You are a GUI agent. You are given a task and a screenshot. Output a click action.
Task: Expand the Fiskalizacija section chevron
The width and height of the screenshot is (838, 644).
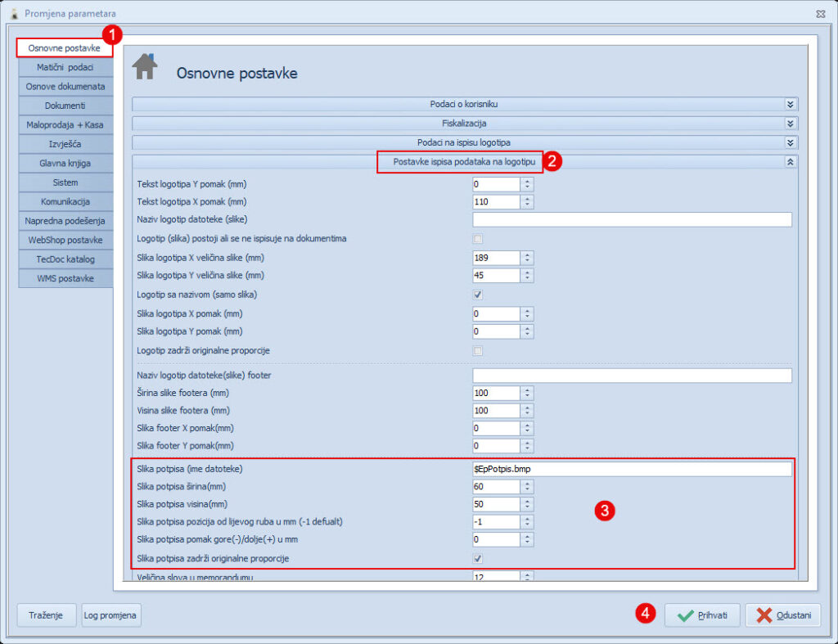[x=790, y=124]
